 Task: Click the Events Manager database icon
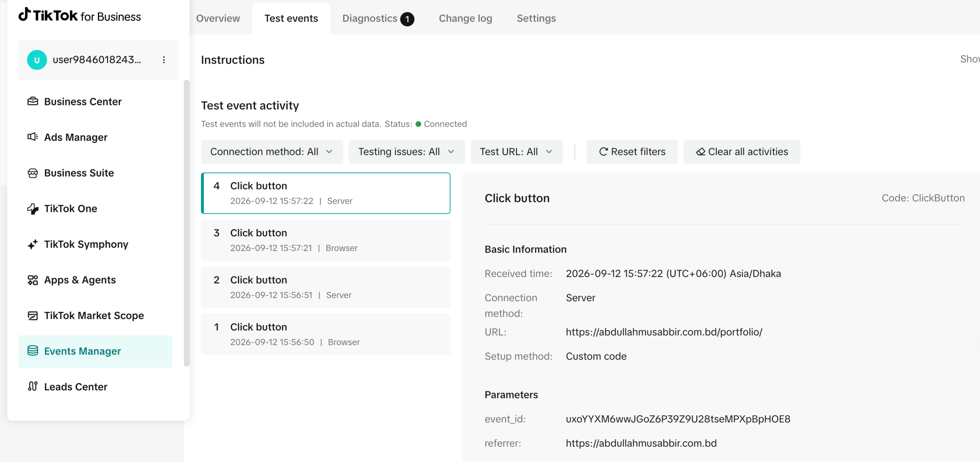(x=33, y=351)
